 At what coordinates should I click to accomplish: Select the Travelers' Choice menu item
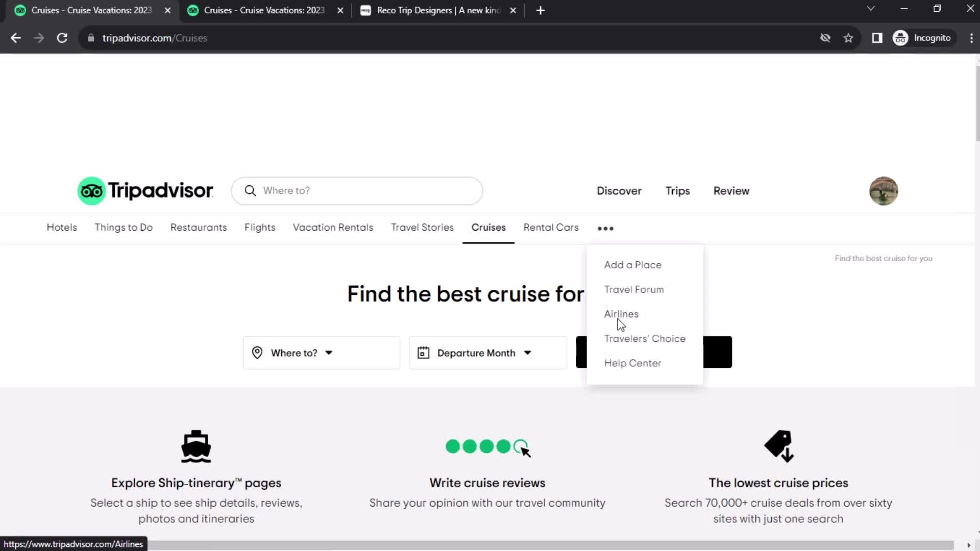[x=644, y=338]
